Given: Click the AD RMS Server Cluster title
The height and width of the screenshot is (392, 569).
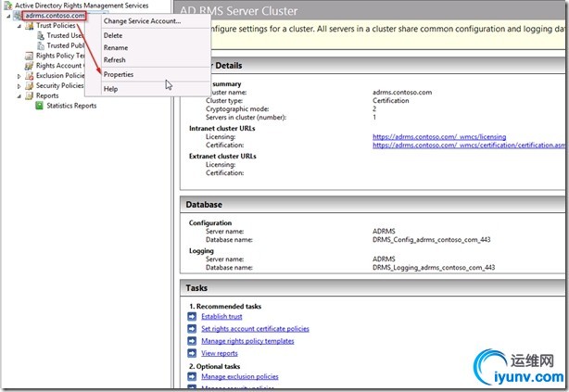Looking at the screenshot, I should [239, 11].
